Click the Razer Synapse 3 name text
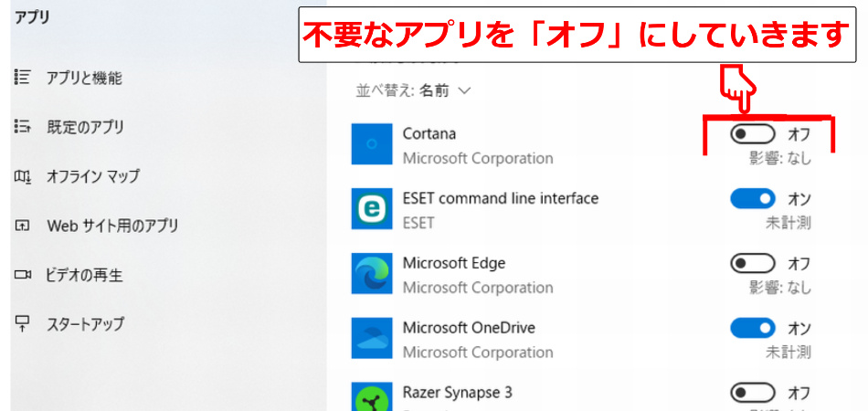 coord(457,392)
